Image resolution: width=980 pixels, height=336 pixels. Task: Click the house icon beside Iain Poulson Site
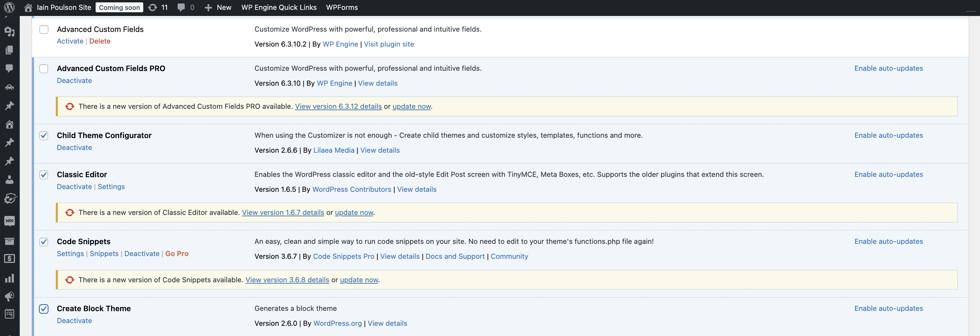pyautogui.click(x=28, y=7)
